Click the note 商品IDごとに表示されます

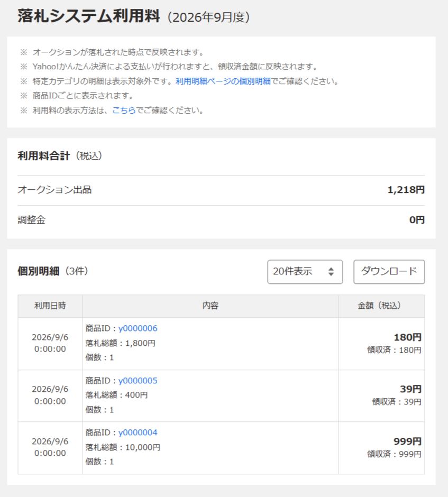[x=84, y=96]
